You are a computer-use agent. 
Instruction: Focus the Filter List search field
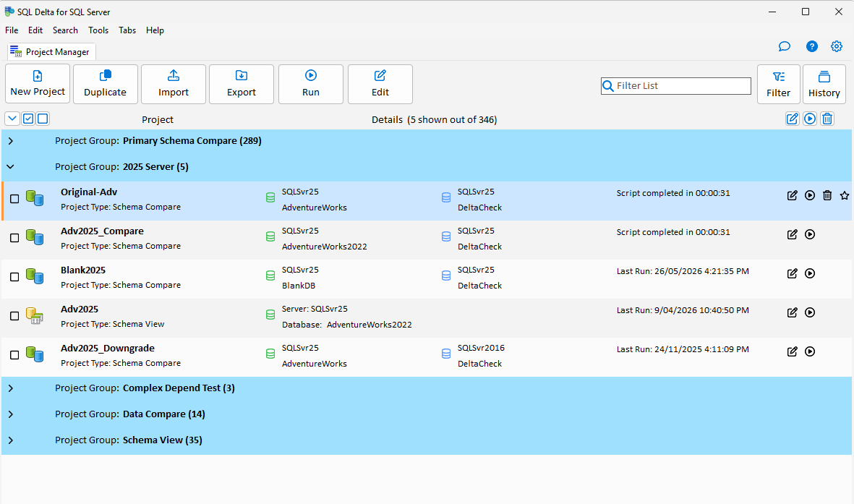tap(676, 85)
